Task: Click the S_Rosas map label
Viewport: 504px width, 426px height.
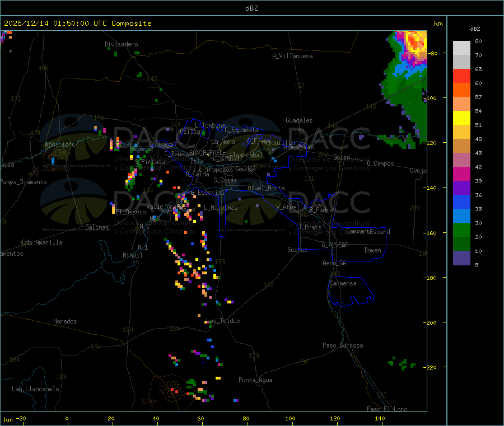Action: coord(225,180)
